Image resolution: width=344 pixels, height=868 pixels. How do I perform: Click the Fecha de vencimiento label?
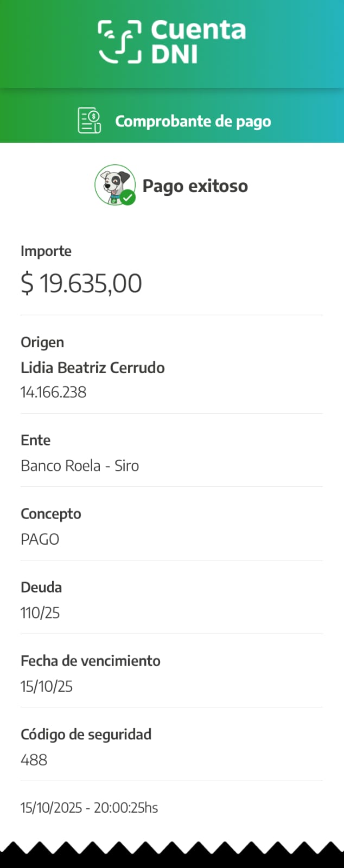tap(91, 661)
